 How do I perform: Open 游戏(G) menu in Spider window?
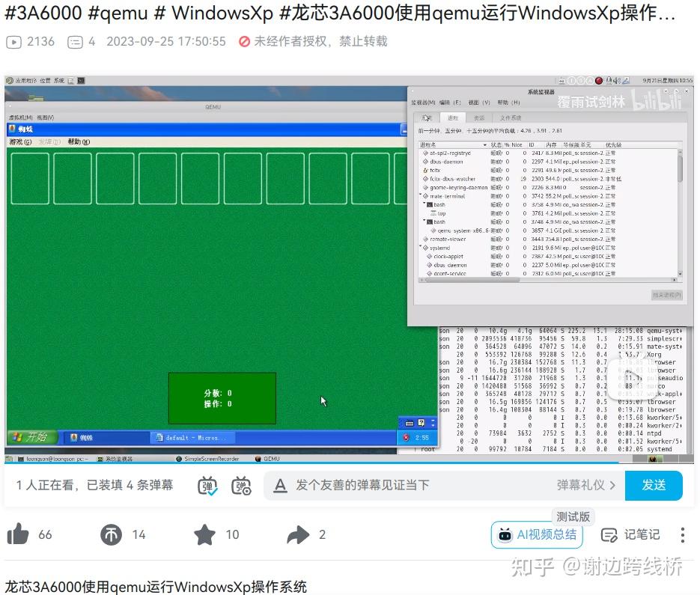[x=20, y=142]
